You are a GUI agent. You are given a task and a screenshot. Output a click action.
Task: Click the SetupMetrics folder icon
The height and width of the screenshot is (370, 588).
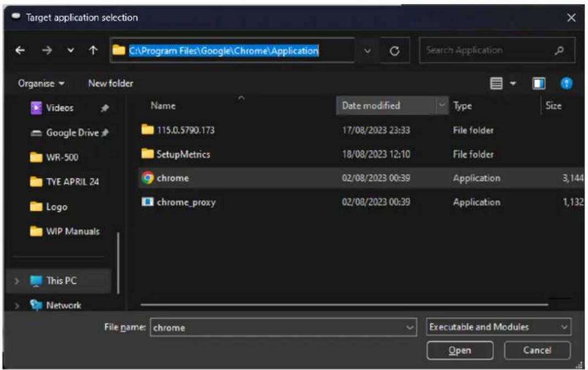[147, 153]
